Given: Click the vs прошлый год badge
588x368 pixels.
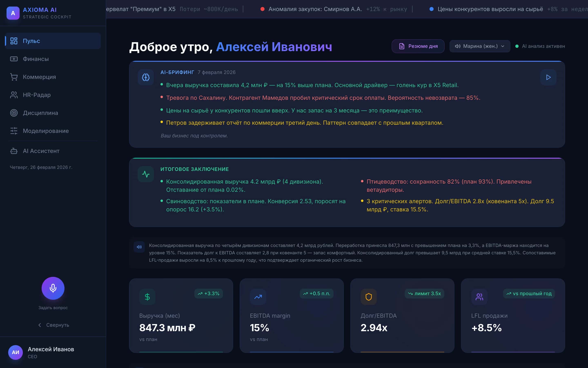Looking at the screenshot, I should tap(529, 294).
